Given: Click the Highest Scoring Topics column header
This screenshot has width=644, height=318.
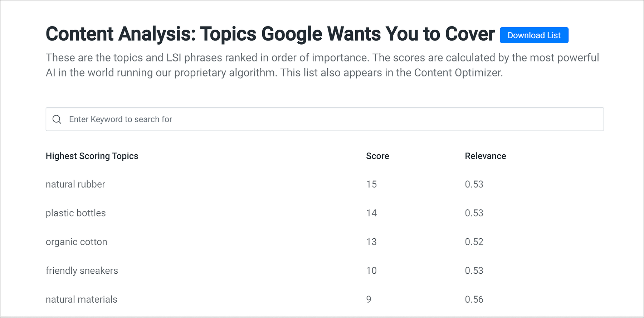Looking at the screenshot, I should pos(92,156).
